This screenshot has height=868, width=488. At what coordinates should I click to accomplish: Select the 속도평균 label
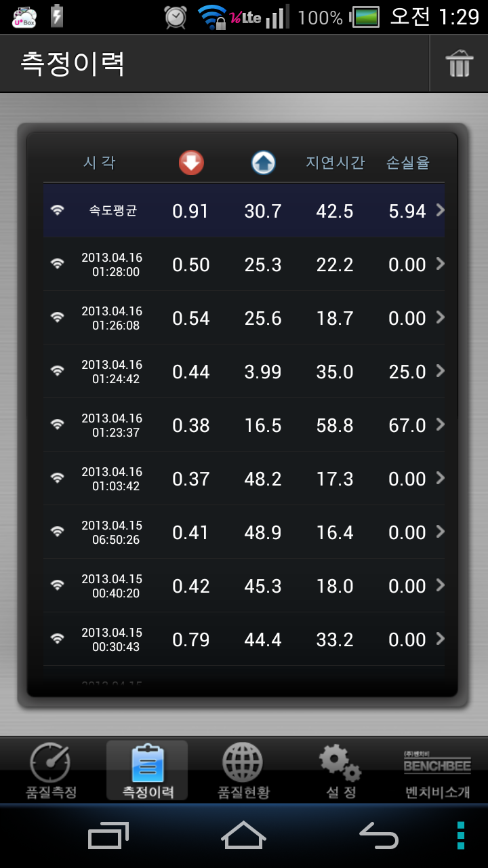[x=113, y=210]
